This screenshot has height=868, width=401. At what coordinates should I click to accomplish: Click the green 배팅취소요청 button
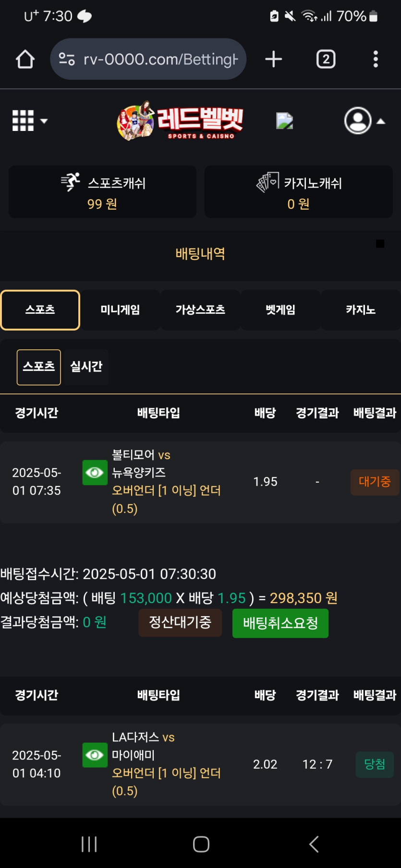[280, 623]
